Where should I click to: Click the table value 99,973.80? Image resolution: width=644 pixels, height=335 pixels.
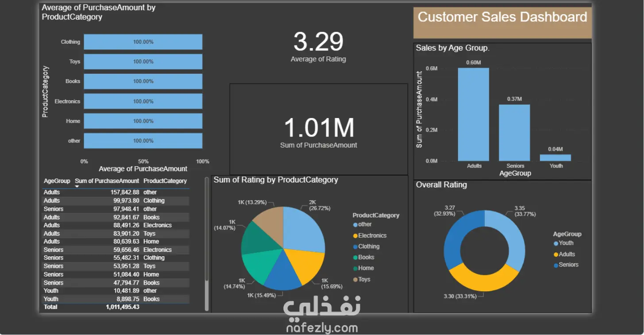coord(126,201)
